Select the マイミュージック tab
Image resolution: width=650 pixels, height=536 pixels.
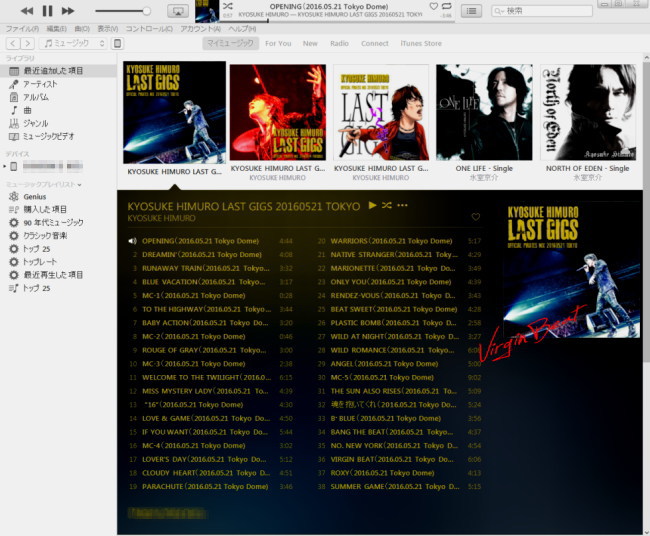[x=230, y=43]
